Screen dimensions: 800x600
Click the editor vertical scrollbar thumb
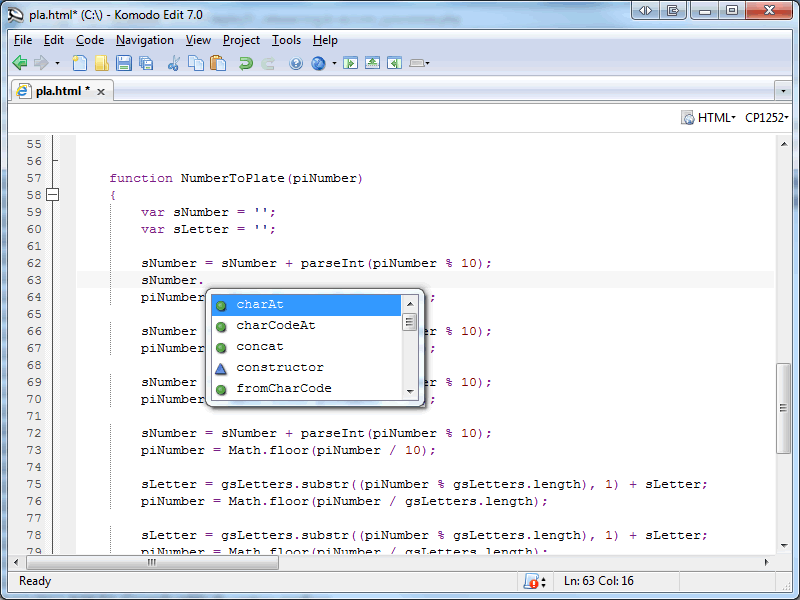point(783,408)
